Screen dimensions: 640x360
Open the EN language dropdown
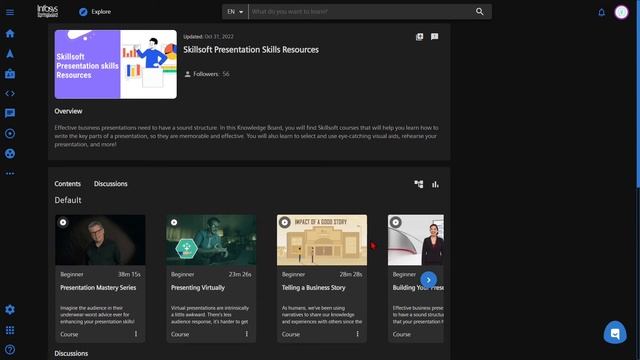click(235, 12)
